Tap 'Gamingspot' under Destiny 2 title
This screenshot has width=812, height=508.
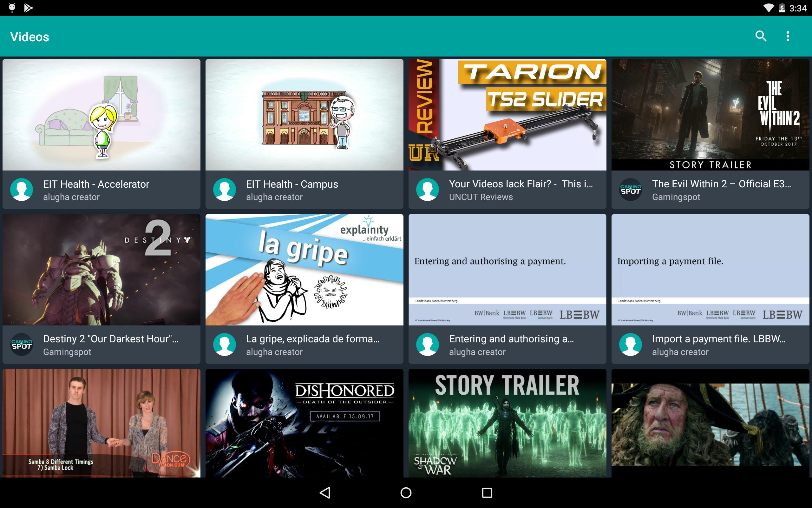point(67,352)
